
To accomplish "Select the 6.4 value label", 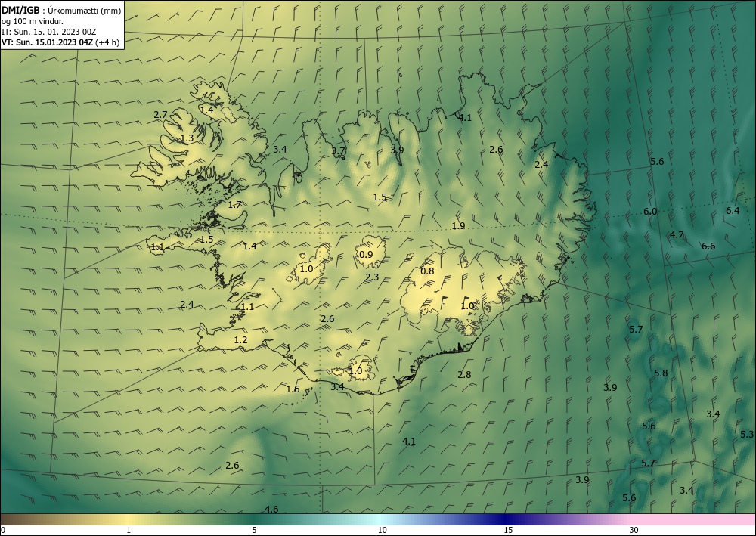I will (733, 210).
